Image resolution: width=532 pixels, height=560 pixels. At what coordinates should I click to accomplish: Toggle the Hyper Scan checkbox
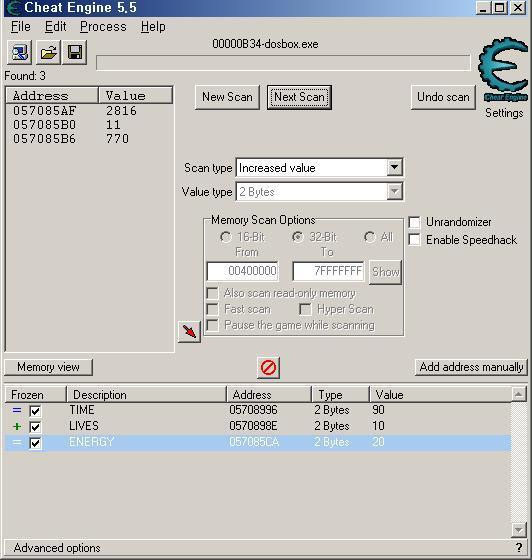tap(305, 309)
